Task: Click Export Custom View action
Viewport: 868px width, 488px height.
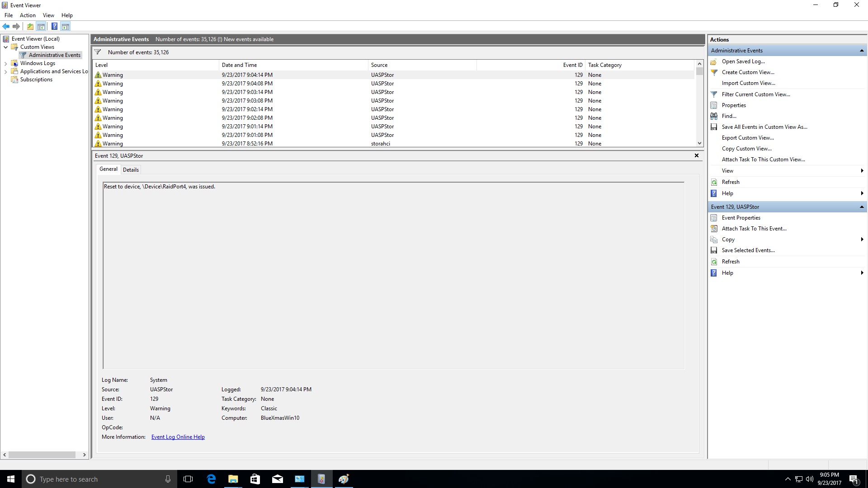Action: point(748,138)
